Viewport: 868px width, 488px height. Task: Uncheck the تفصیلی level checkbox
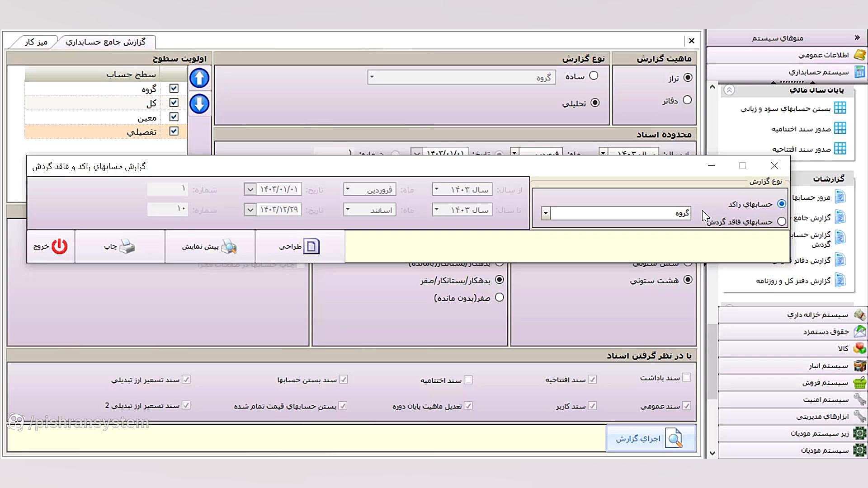[x=174, y=131]
